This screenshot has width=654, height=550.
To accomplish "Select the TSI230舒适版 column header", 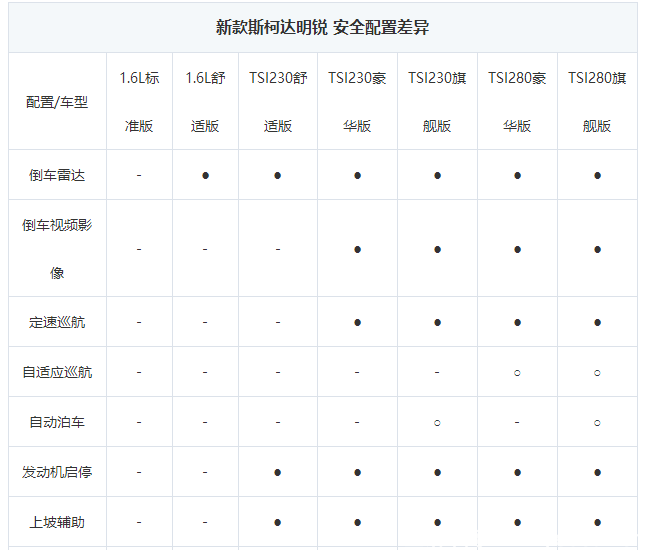I will tap(277, 102).
